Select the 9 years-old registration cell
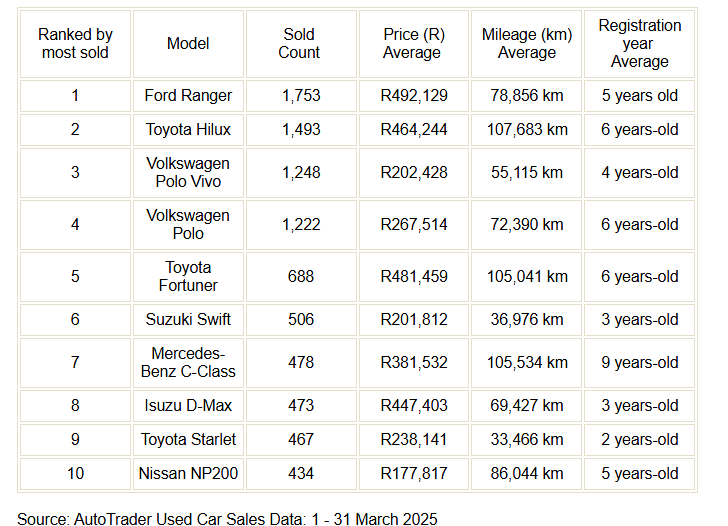The width and height of the screenshot is (728, 526). [639, 363]
